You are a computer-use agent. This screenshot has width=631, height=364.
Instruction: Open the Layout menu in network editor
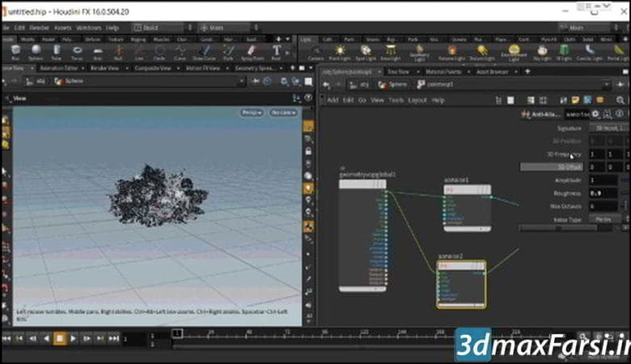417,100
